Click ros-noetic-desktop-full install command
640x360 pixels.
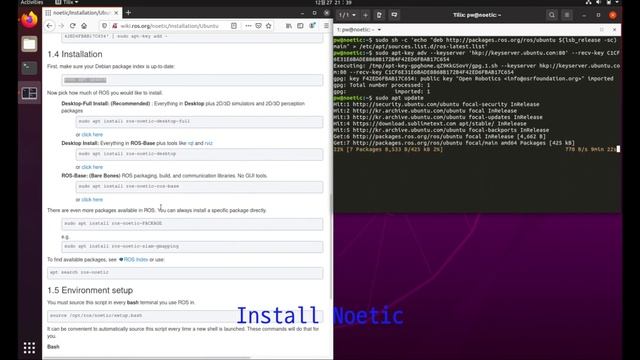pyautogui.click(x=199, y=122)
